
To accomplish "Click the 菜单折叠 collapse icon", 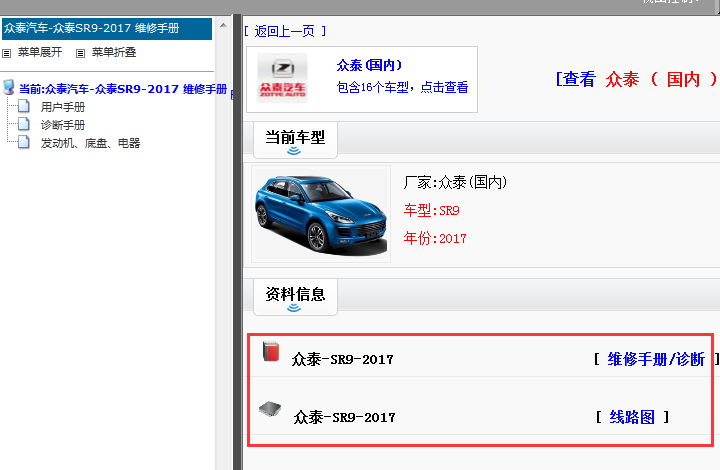I will (x=80, y=53).
